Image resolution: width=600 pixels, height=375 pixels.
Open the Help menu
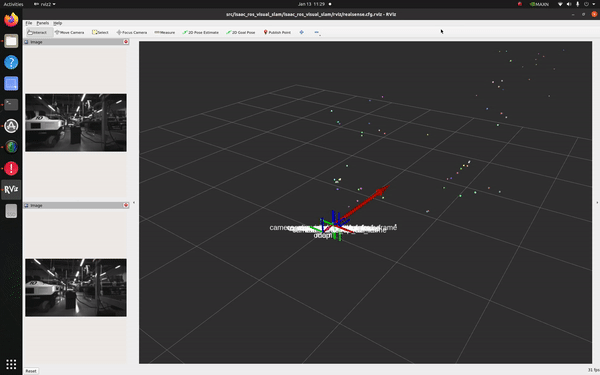click(x=57, y=23)
